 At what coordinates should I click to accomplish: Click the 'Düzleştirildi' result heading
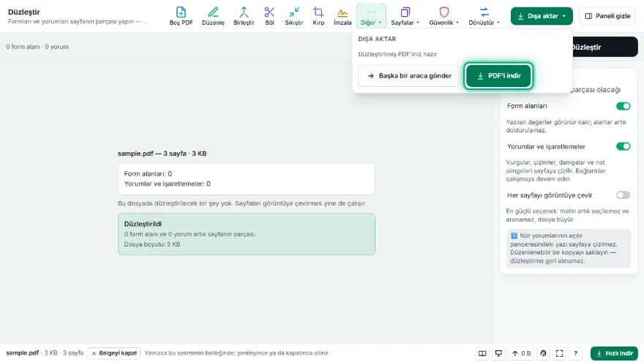pos(143,224)
